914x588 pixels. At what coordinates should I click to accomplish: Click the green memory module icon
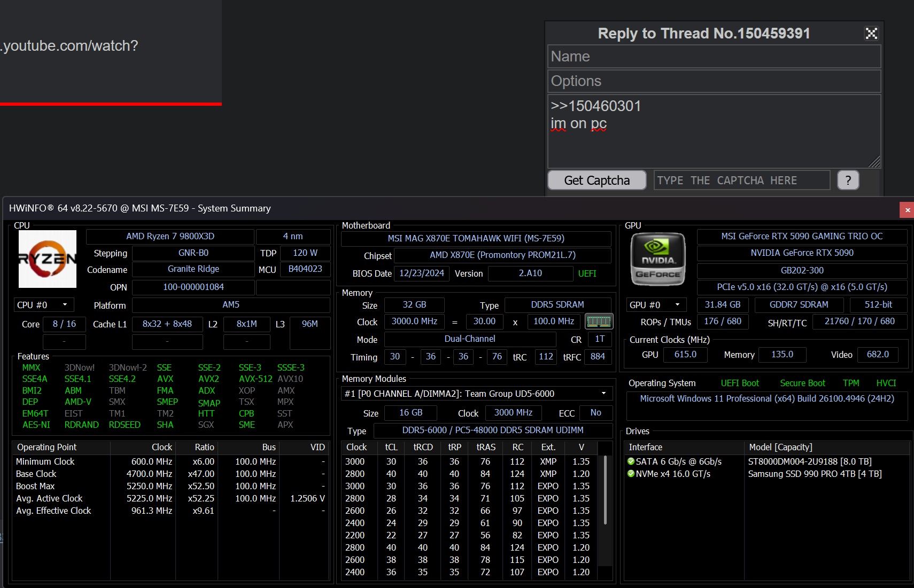point(599,322)
